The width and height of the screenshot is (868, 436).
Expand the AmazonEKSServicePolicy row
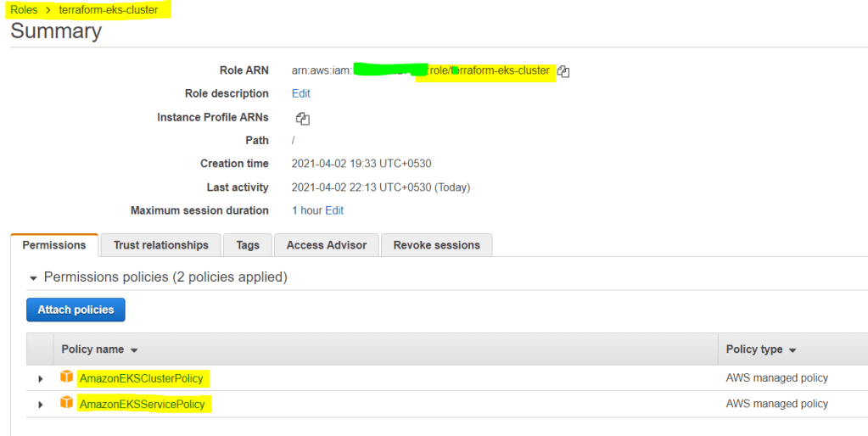40,405
